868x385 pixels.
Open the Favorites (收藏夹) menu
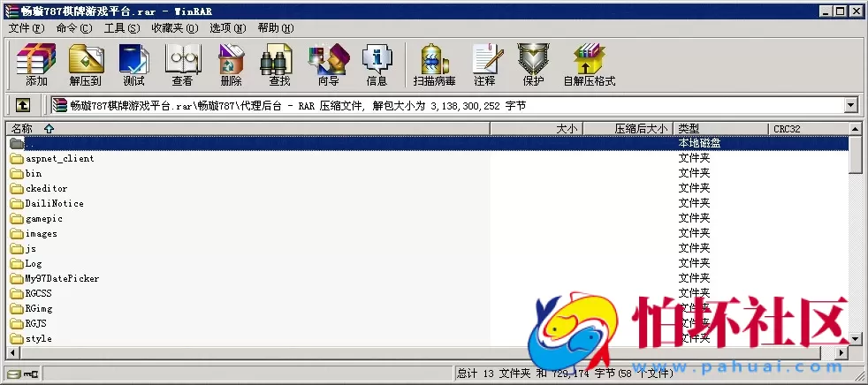[175, 27]
